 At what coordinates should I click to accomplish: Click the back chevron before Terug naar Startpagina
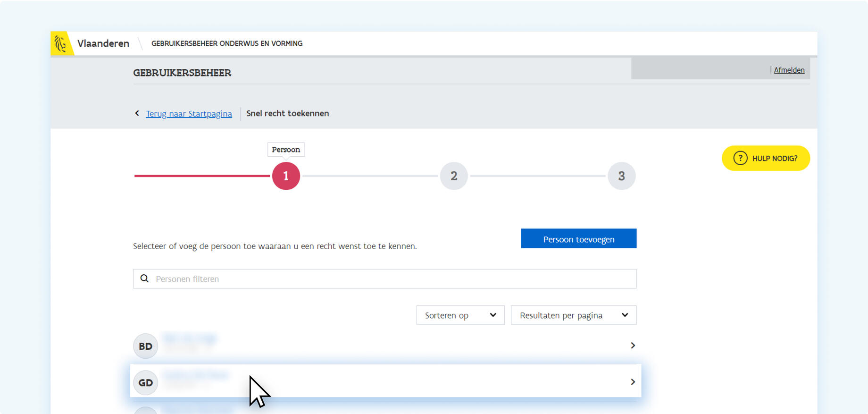point(137,113)
